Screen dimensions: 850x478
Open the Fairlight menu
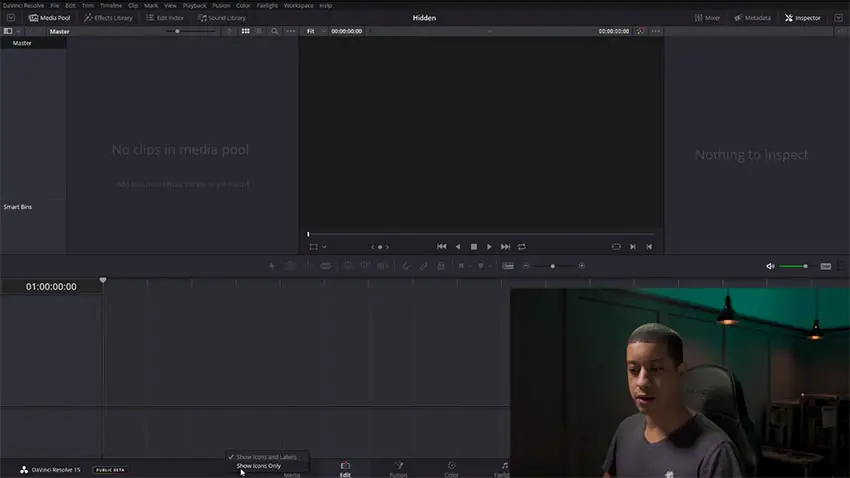[x=267, y=5]
